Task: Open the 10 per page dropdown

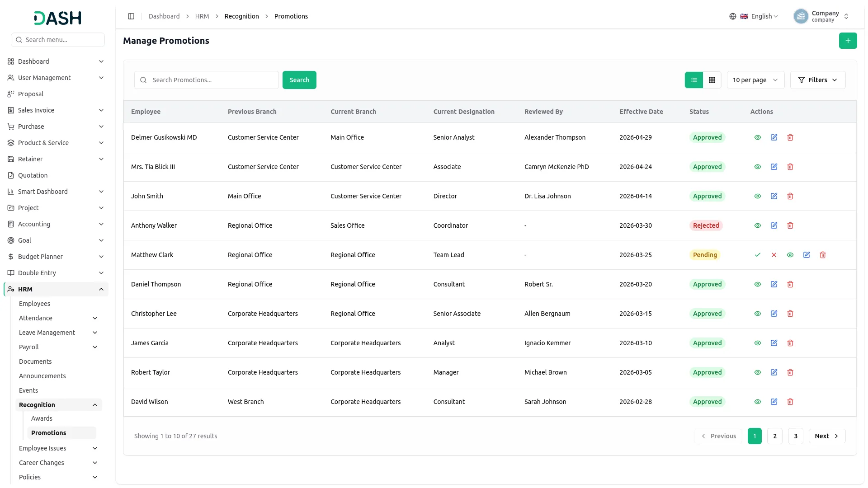Action: pos(755,80)
